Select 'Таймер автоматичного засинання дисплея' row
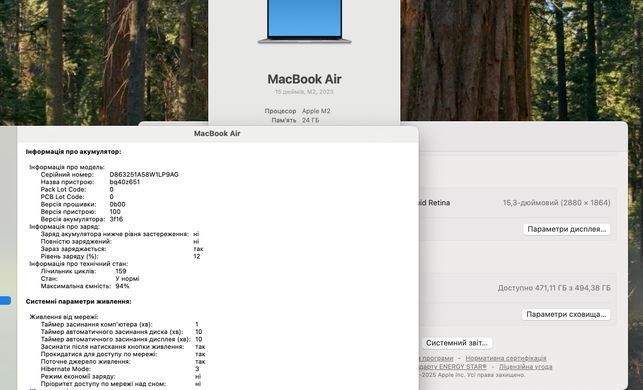Screen dimensions: 643x390 click(x=121, y=339)
